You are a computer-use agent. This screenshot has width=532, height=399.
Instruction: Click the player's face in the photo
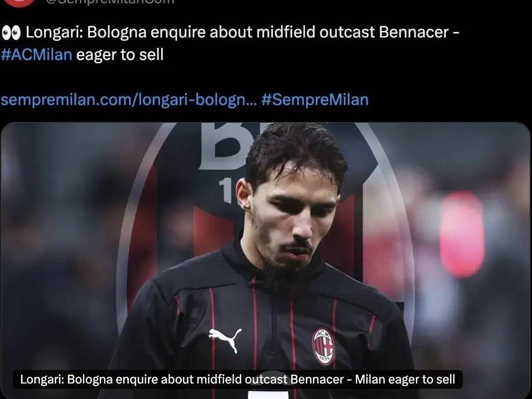click(x=292, y=218)
